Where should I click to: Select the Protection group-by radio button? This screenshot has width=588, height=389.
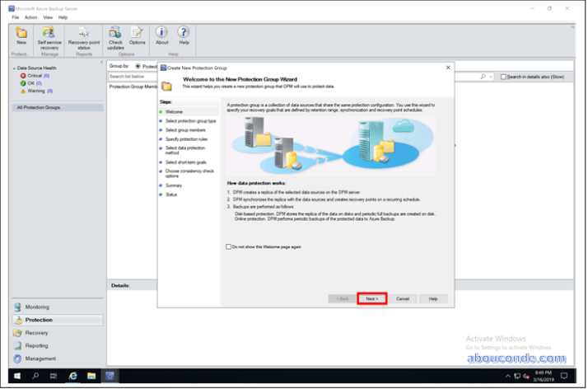tap(137, 66)
